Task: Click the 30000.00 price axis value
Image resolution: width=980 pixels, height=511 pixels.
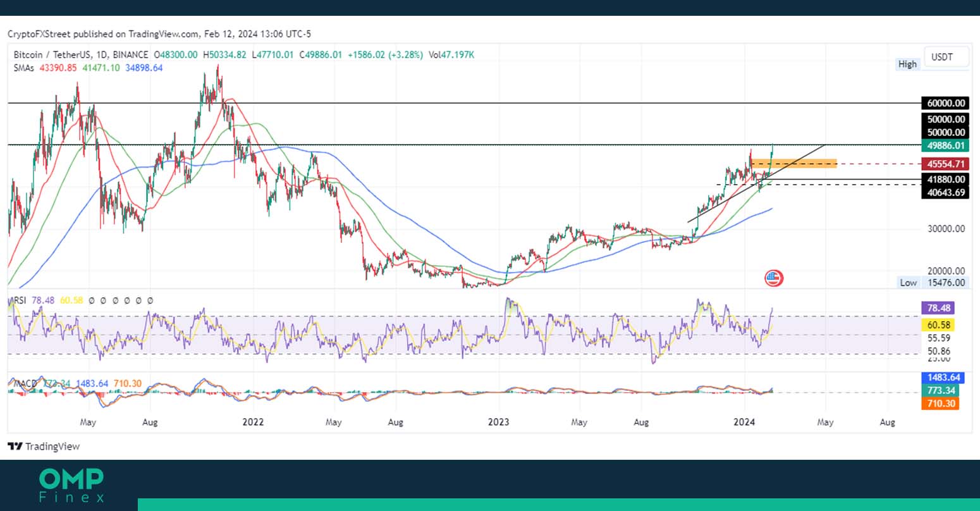Action: point(946,229)
